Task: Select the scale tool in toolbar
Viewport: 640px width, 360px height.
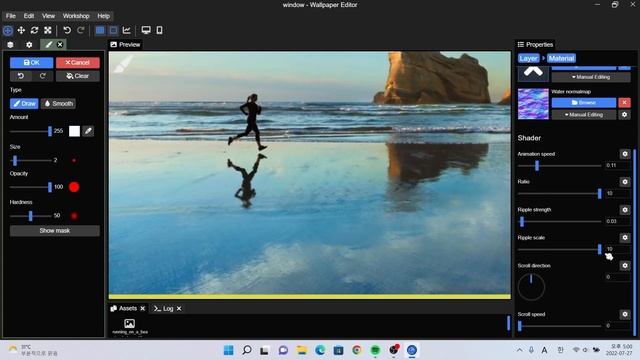Action: pos(48,30)
